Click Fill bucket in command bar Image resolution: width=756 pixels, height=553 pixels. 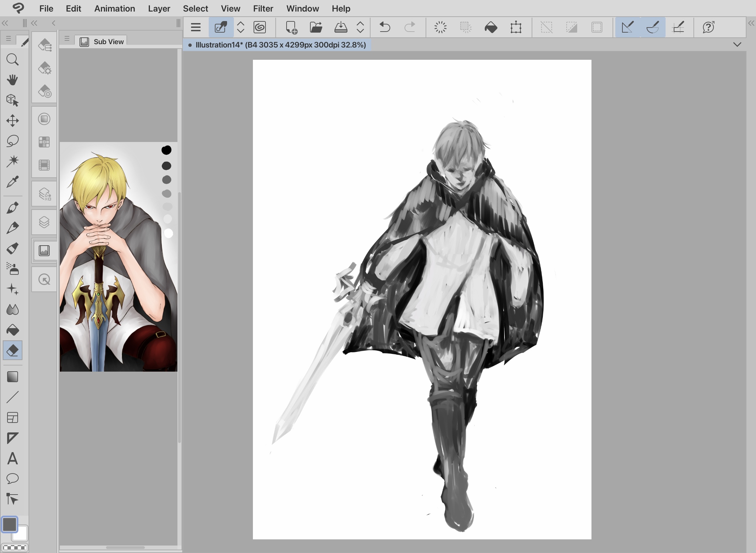pyautogui.click(x=491, y=27)
